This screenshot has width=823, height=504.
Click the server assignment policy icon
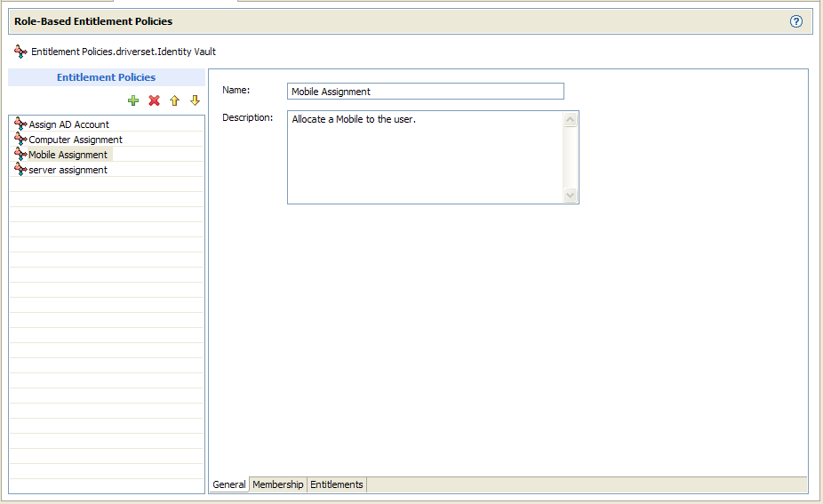coord(20,170)
